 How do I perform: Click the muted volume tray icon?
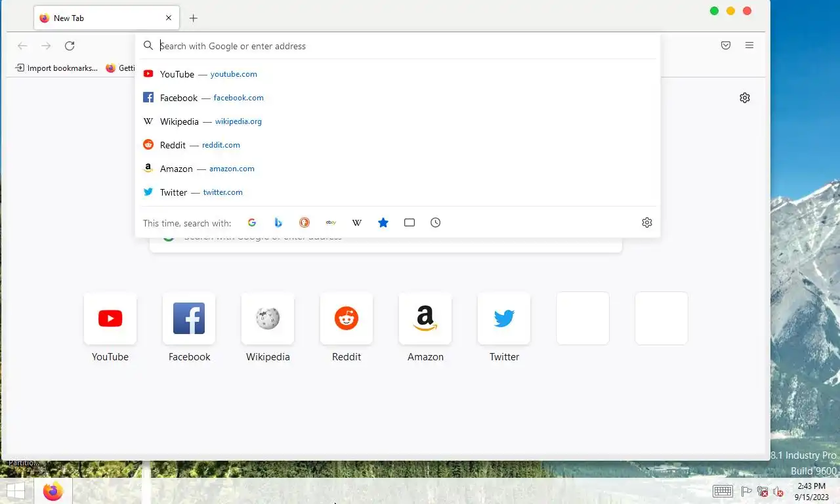tap(778, 492)
